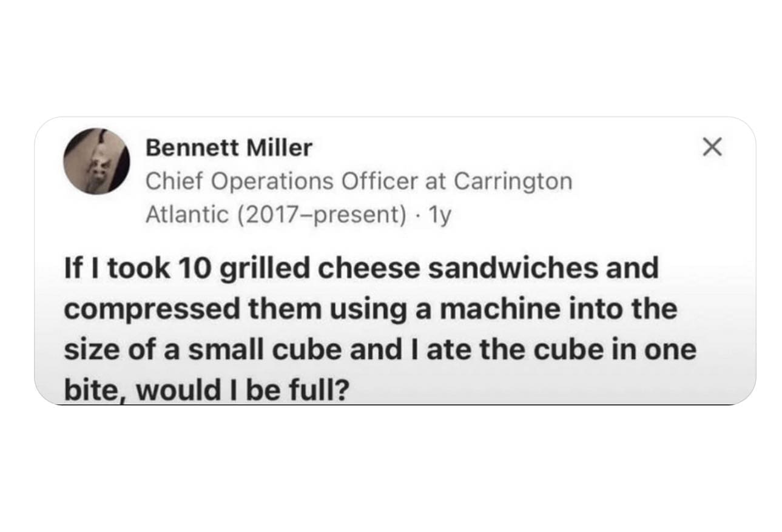Click the "1y" post timestamp
The height and width of the screenshot is (532, 782).
click(440, 214)
